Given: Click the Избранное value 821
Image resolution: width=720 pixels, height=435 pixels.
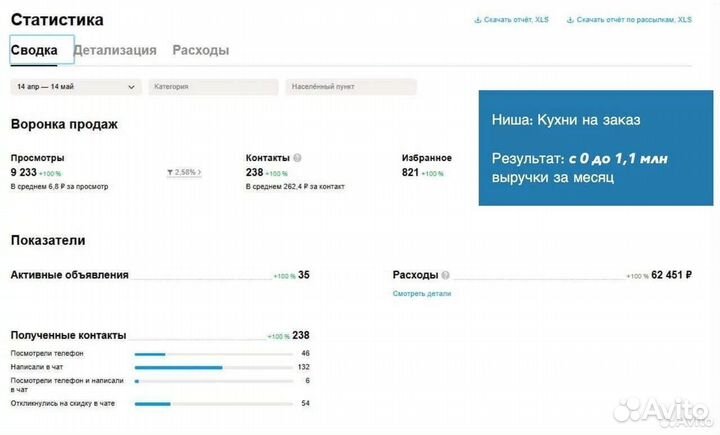Looking at the screenshot, I should (x=410, y=172).
